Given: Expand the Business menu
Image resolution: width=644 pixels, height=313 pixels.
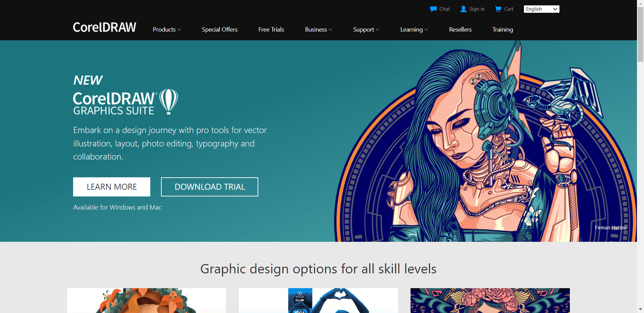Looking at the screenshot, I should coord(319,30).
